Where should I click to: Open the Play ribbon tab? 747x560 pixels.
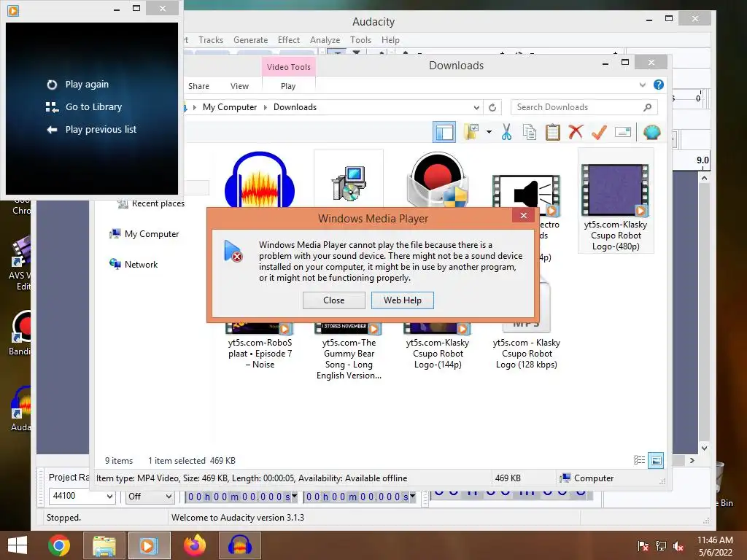pyautogui.click(x=288, y=86)
